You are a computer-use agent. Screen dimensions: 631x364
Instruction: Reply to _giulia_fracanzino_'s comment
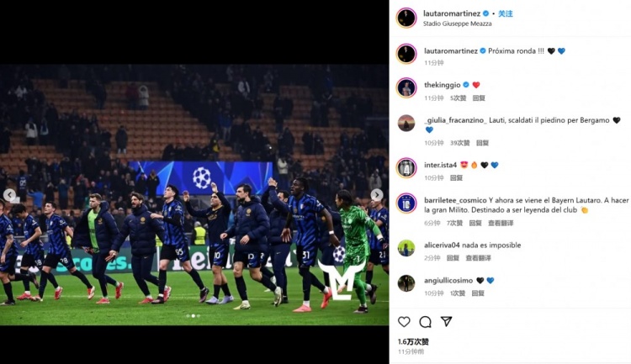tap(482, 143)
